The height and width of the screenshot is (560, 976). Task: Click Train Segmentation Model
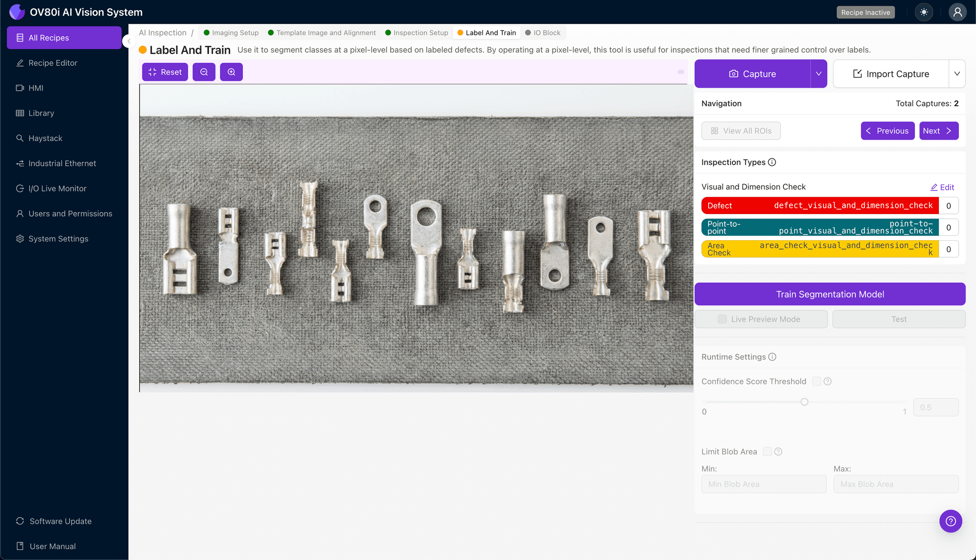(x=830, y=294)
